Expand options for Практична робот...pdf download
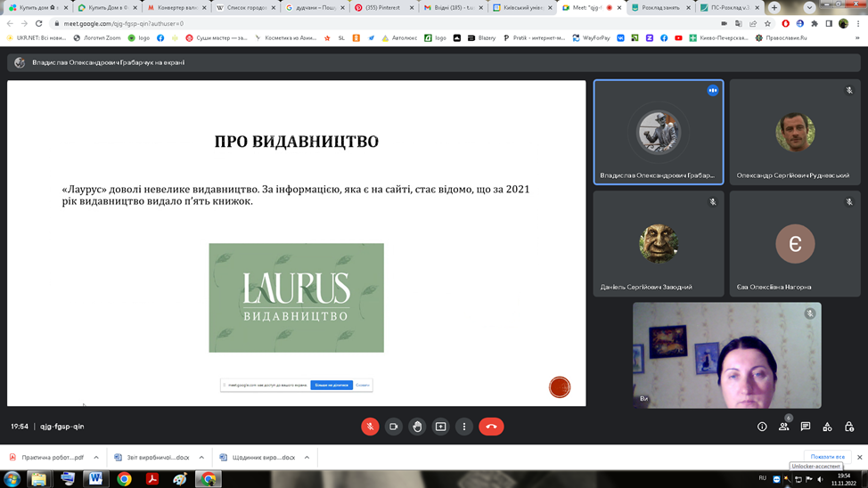Screen dimensions: 868x488 coord(96,458)
